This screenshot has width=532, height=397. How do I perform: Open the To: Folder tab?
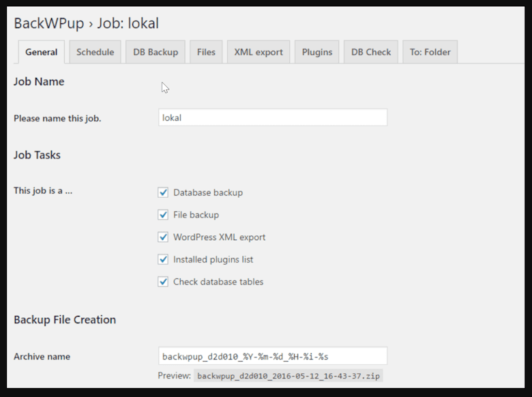430,52
